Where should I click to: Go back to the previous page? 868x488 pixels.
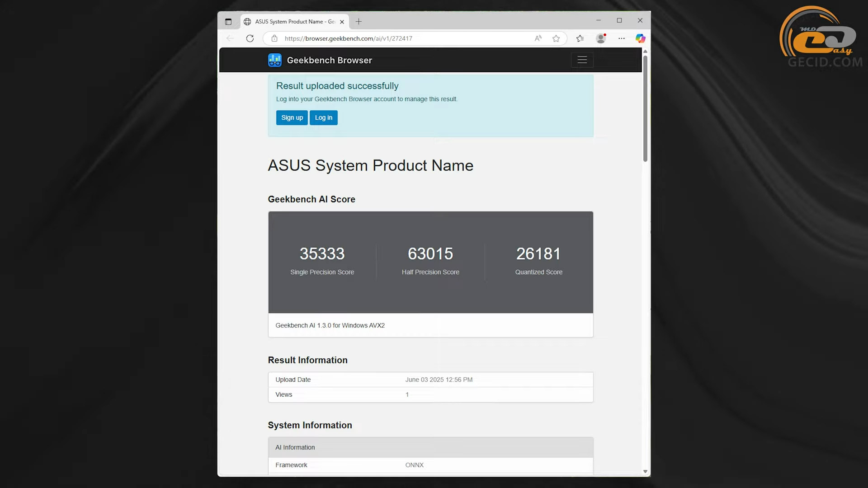[x=230, y=38]
